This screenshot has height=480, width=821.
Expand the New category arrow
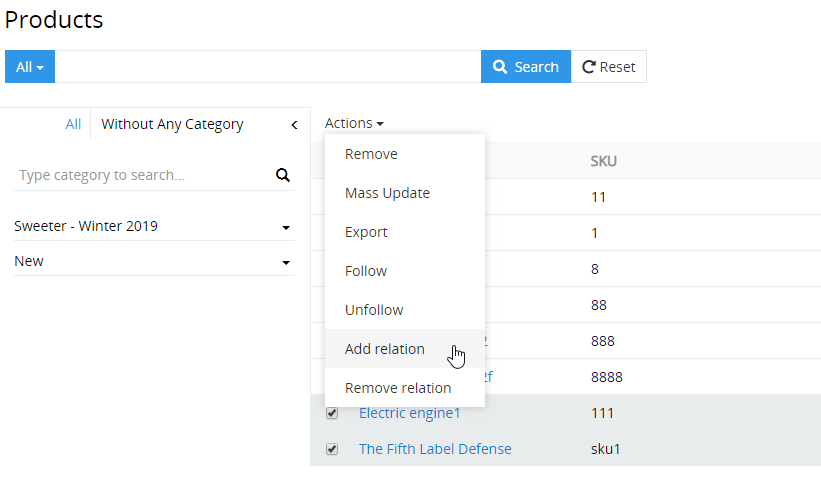[286, 262]
